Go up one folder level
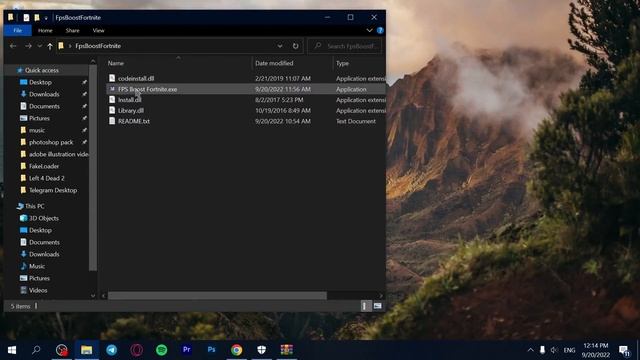 pos(50,46)
